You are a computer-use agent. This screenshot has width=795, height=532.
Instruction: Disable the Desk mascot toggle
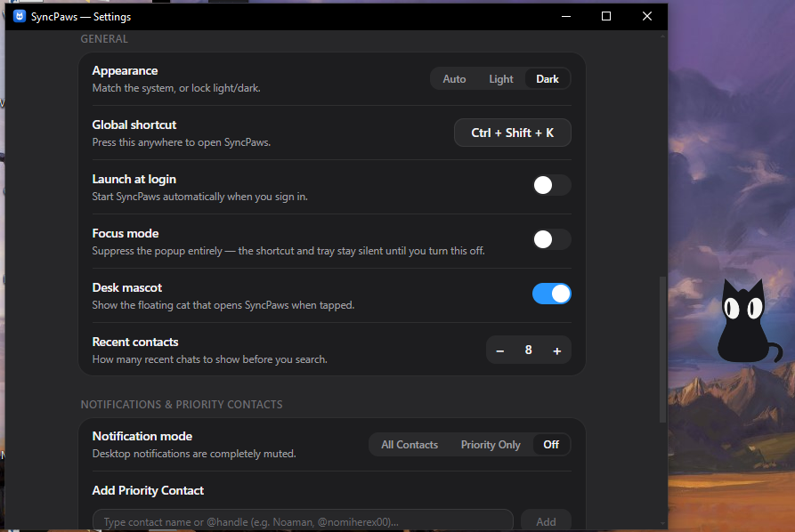click(x=552, y=294)
